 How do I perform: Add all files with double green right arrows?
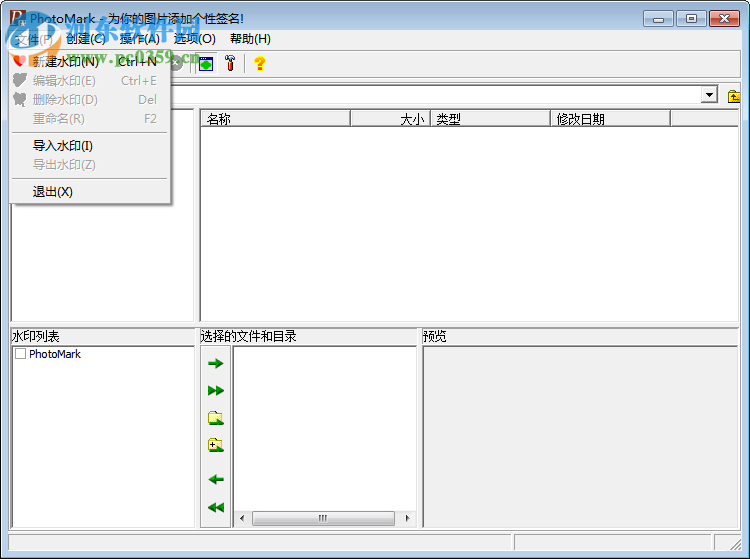(x=216, y=391)
